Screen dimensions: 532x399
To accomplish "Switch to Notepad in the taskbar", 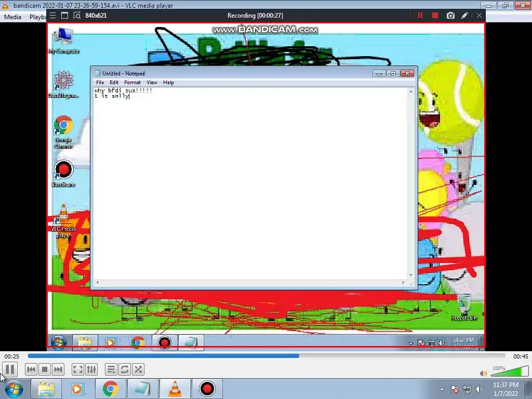I will [142, 389].
